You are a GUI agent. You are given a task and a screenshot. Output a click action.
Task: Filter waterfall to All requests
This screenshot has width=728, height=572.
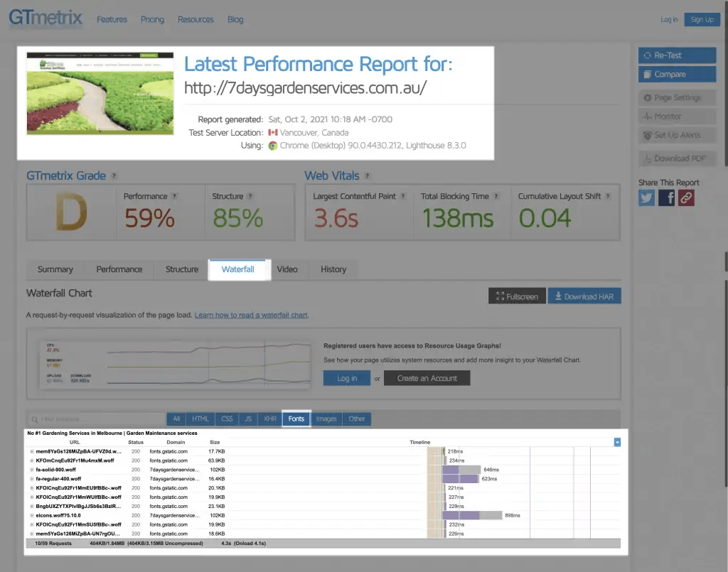click(x=176, y=419)
